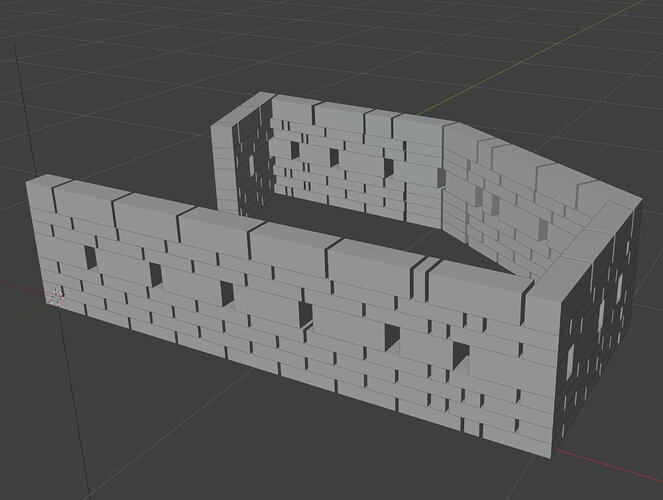Click the 3D cursor at the wall corner

click(56, 297)
